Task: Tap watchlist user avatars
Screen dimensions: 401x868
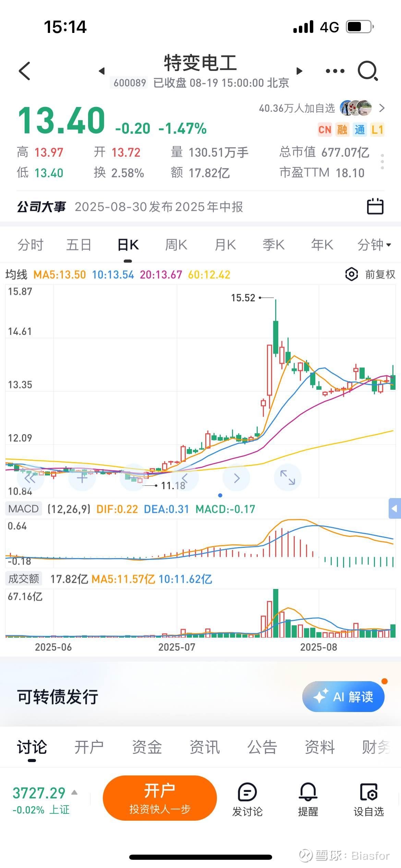Action: tap(356, 108)
